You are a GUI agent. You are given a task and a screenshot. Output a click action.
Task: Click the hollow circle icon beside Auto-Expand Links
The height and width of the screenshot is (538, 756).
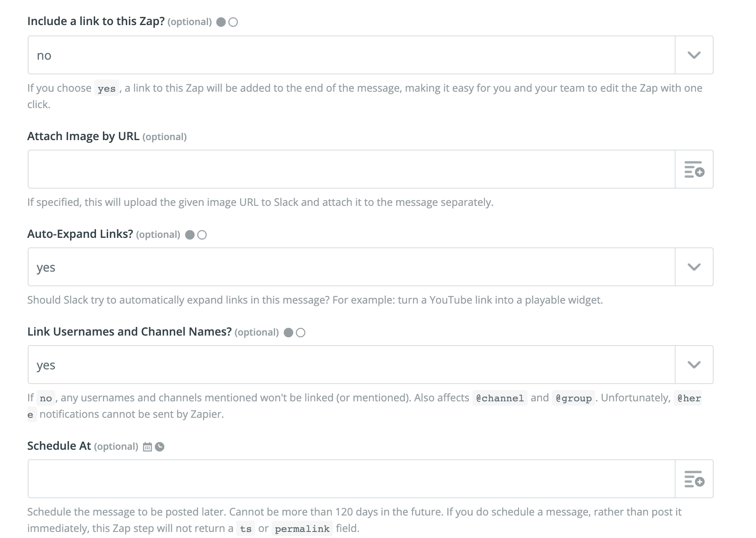[x=202, y=235]
